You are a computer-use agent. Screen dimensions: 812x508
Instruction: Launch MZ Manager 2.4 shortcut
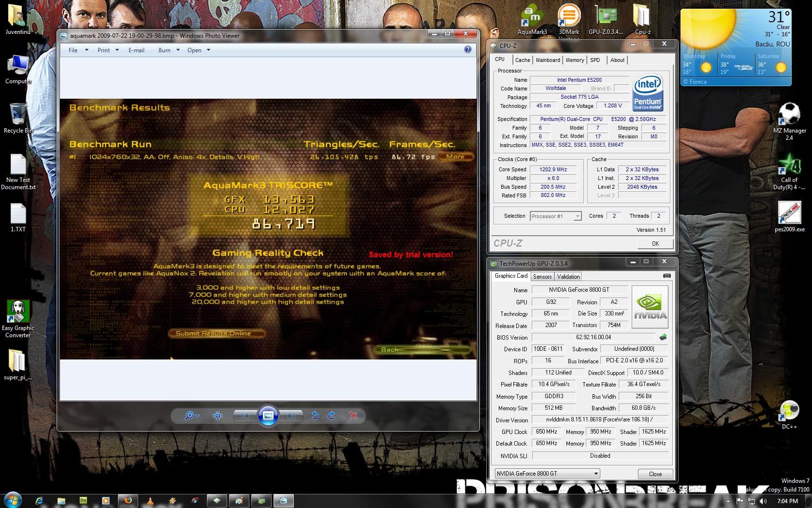[789, 121]
